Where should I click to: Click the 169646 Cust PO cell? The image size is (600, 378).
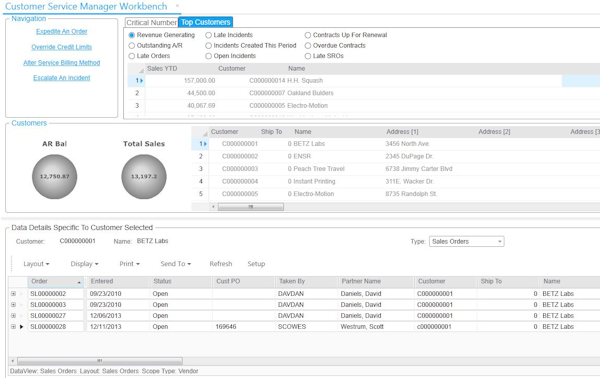click(243, 327)
